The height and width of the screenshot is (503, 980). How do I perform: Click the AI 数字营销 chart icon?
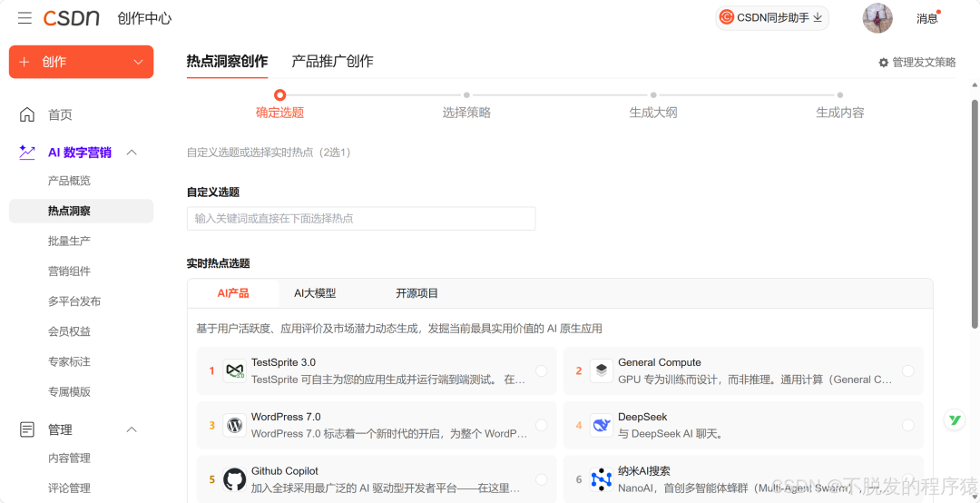[27, 152]
